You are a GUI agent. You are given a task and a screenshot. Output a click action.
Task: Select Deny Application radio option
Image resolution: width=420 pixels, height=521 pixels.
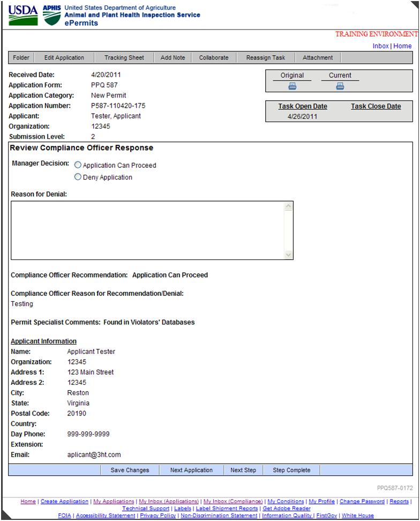(78, 177)
